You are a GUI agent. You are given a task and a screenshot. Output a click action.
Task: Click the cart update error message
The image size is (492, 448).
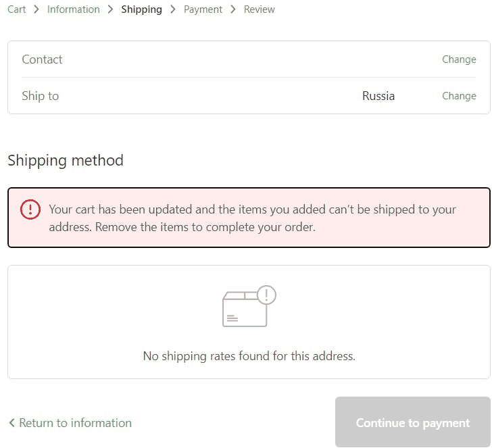pos(253,218)
